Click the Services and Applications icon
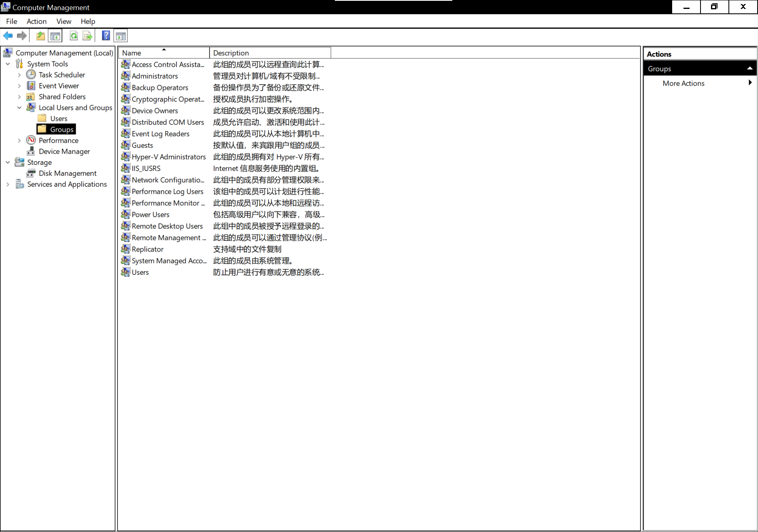Screen dimensions: 758x532 tap(19, 184)
